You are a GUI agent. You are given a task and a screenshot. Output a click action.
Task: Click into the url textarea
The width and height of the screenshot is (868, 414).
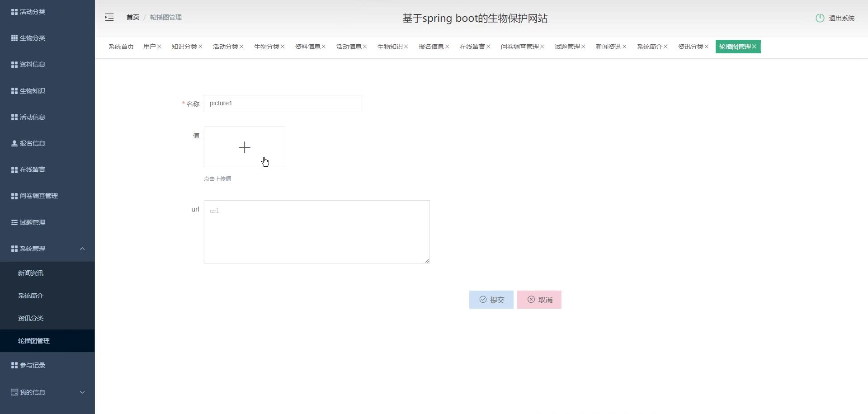317,232
